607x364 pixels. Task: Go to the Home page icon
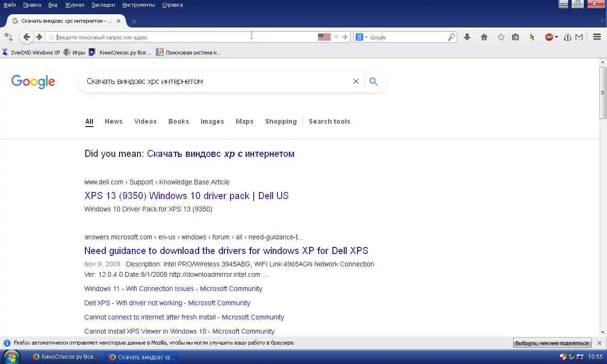484,37
